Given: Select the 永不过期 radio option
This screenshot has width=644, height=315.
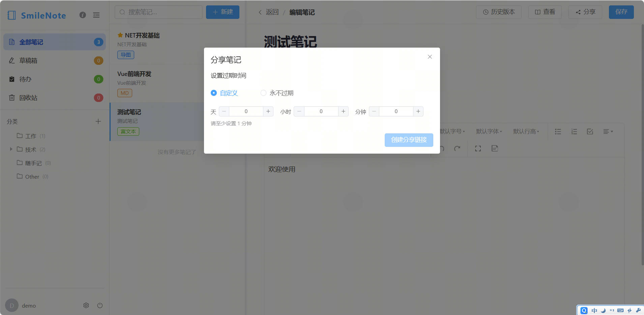Looking at the screenshot, I should point(277,93).
